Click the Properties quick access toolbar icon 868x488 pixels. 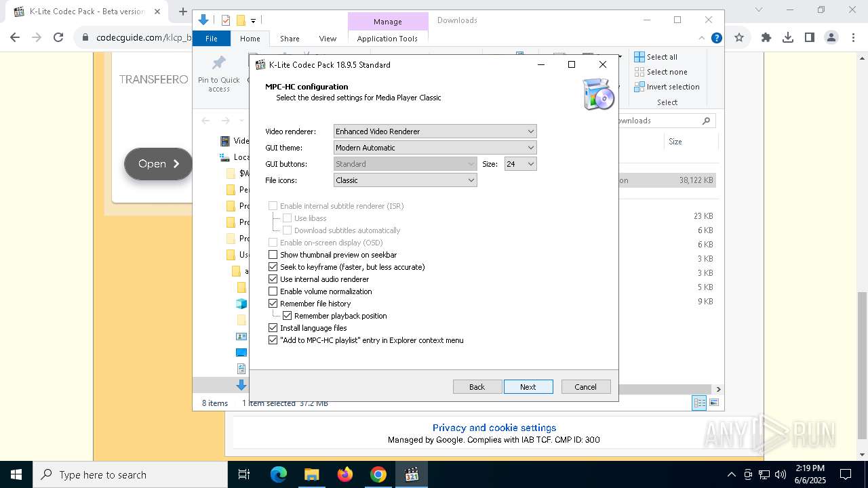coord(226,20)
